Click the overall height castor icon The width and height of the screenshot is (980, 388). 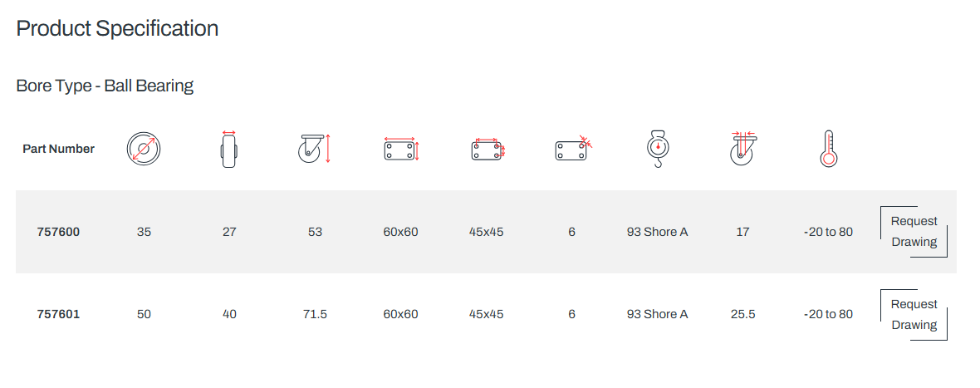click(315, 150)
